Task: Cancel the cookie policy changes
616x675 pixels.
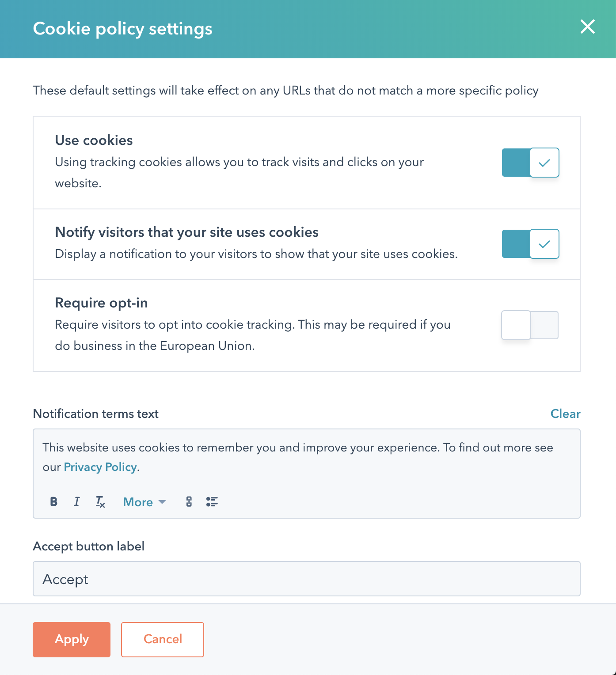Action: point(163,640)
